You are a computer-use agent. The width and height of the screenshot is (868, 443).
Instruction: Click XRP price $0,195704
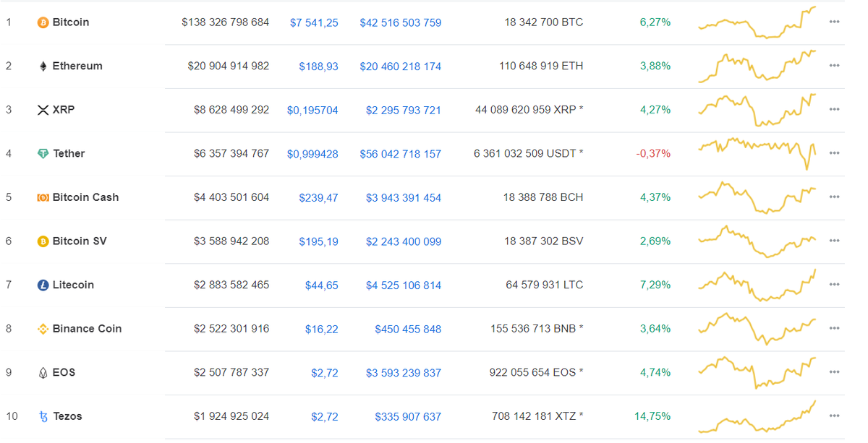pos(312,111)
